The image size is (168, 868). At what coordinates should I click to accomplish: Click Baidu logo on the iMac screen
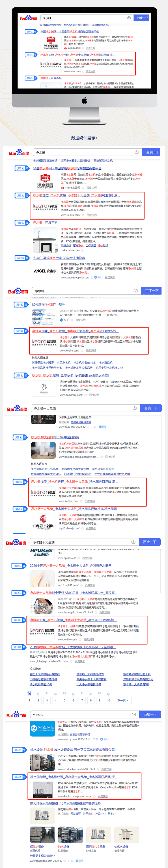29,18
